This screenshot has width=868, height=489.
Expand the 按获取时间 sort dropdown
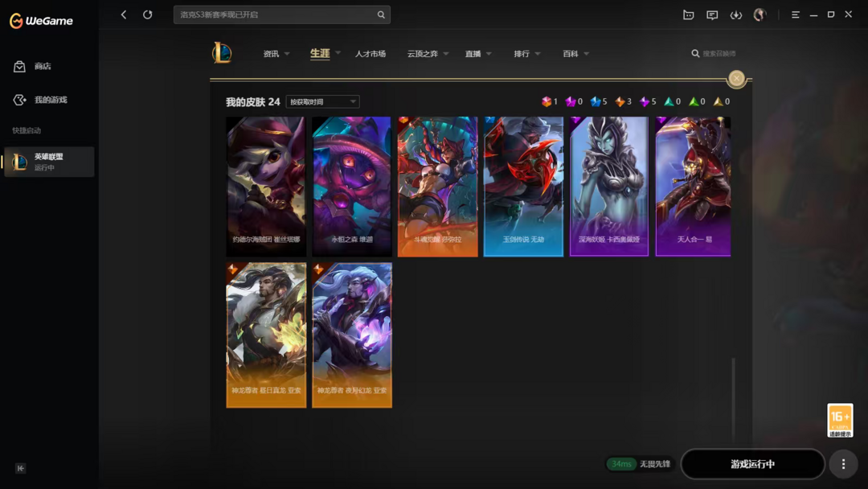[x=323, y=102]
